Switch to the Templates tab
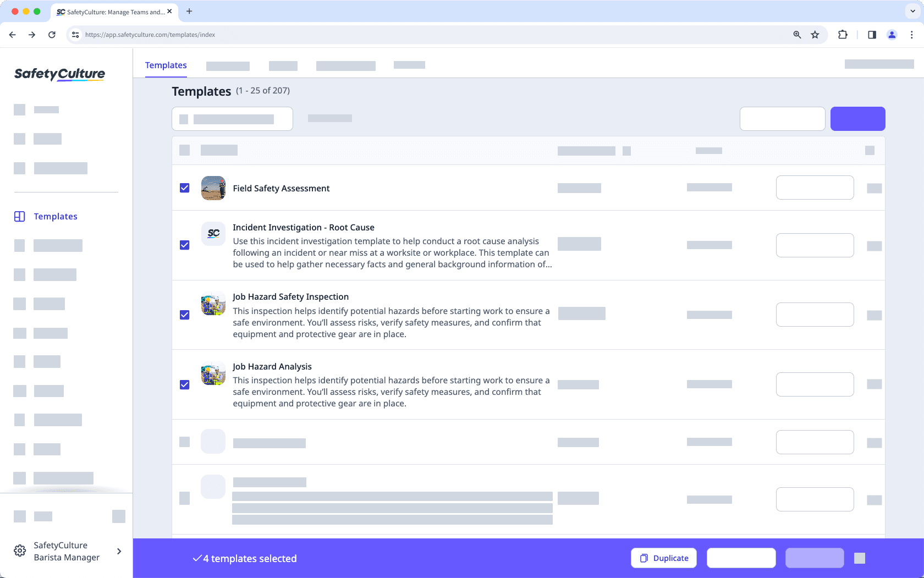The width and height of the screenshot is (924, 578). tap(166, 65)
